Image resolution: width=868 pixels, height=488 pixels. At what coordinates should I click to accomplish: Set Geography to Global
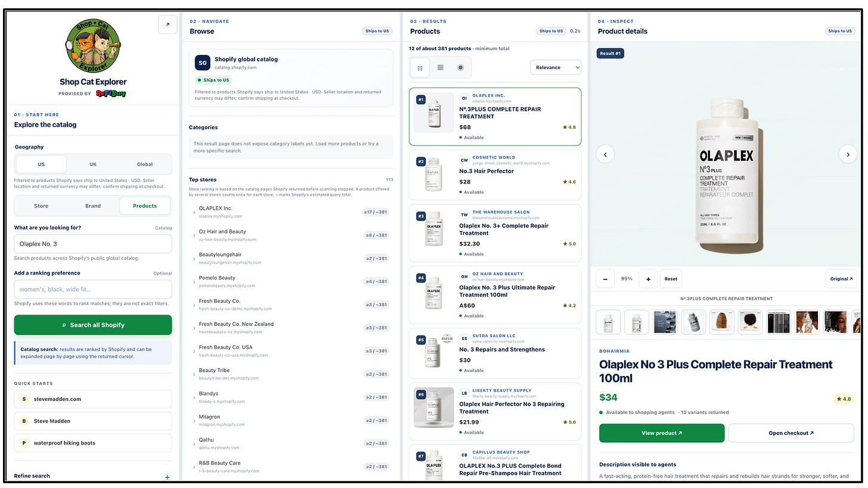(x=145, y=164)
